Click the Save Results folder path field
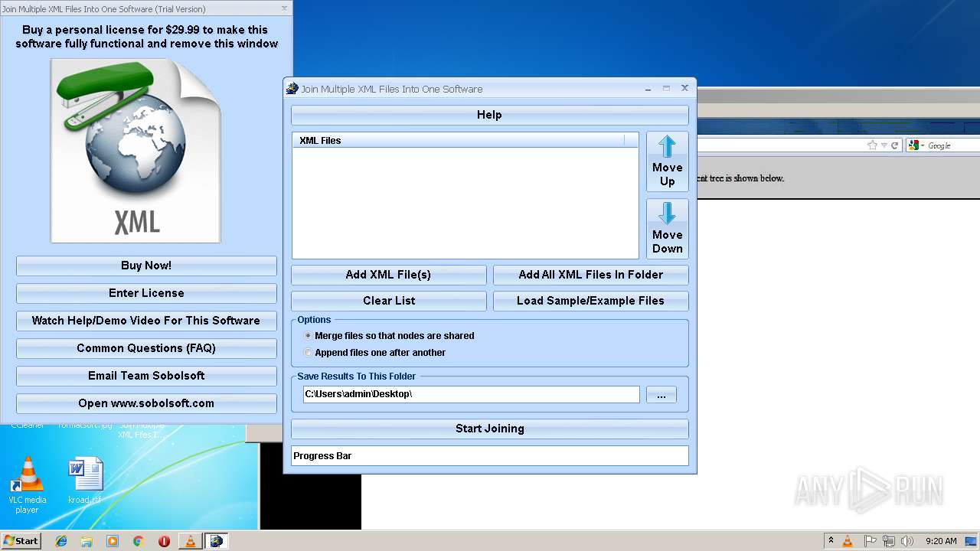980x551 pixels. tap(471, 394)
